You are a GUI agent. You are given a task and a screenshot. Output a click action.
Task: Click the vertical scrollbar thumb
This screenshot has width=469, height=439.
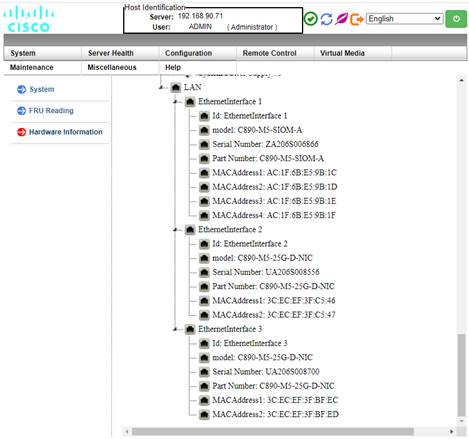(x=461, y=375)
